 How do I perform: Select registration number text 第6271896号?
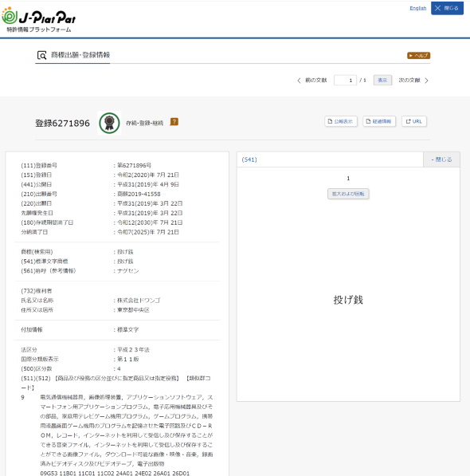point(135,166)
